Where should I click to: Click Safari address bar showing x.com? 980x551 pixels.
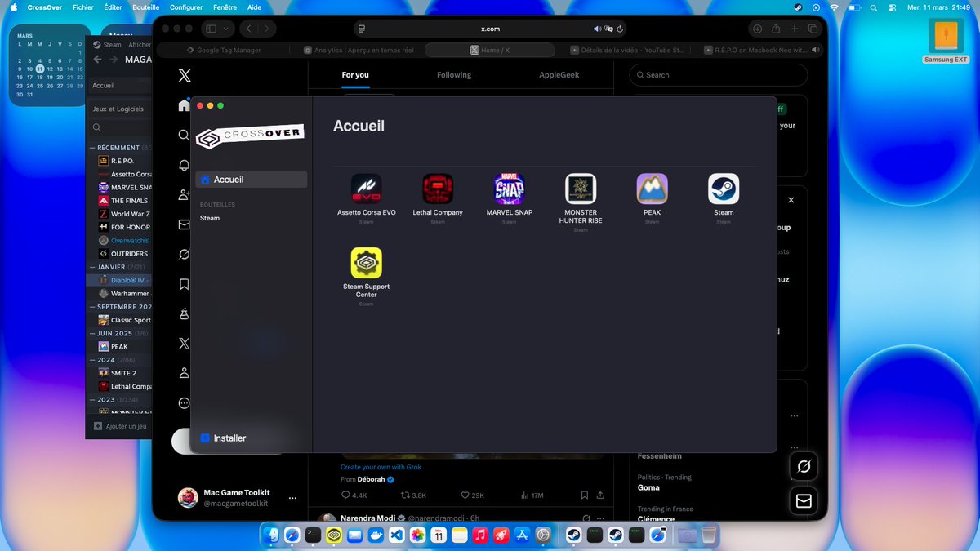pyautogui.click(x=490, y=29)
